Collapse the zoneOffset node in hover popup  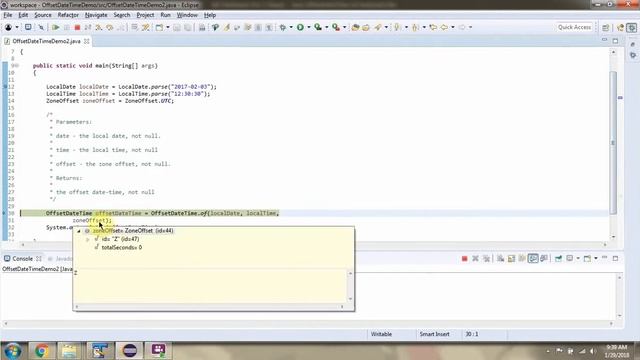(79, 231)
